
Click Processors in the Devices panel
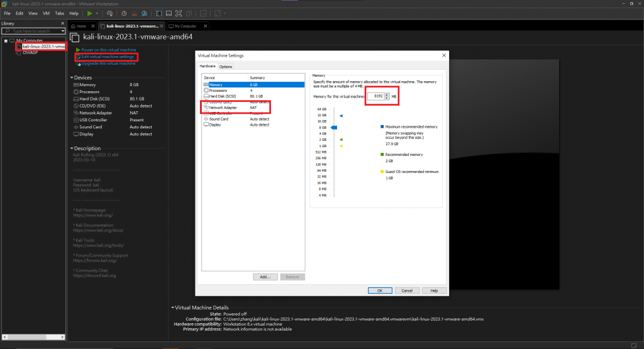tap(89, 92)
